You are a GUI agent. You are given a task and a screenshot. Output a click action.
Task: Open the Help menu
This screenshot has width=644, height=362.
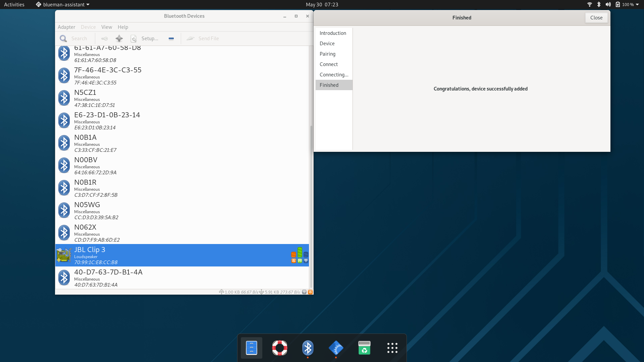click(x=123, y=27)
